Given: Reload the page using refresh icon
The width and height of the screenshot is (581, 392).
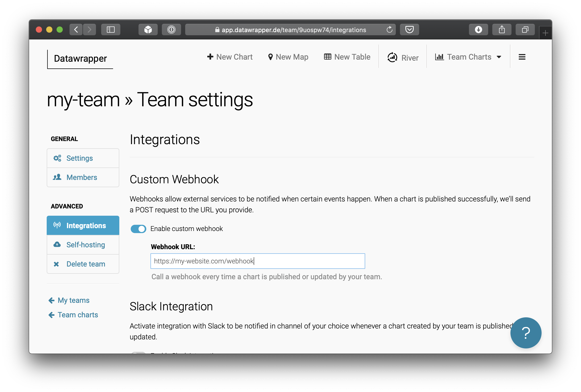Looking at the screenshot, I should pos(389,30).
